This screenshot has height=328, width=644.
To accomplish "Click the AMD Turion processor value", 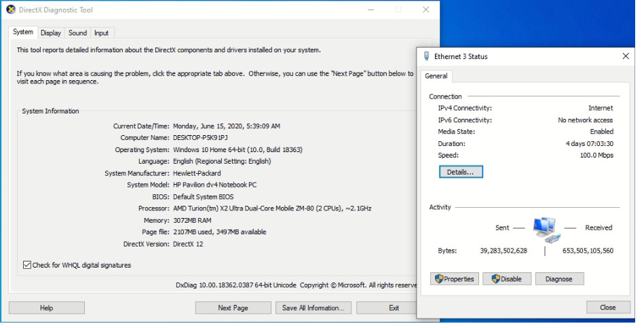I will (272, 208).
